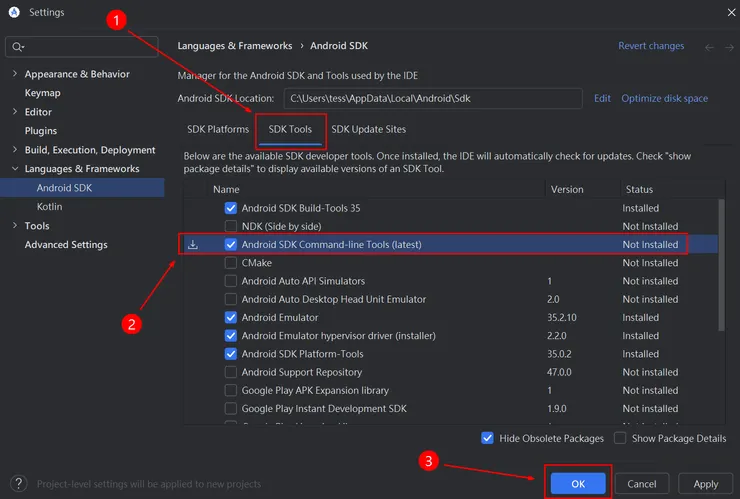Expand the Editor settings node
The height and width of the screenshot is (499, 740).
[14, 112]
